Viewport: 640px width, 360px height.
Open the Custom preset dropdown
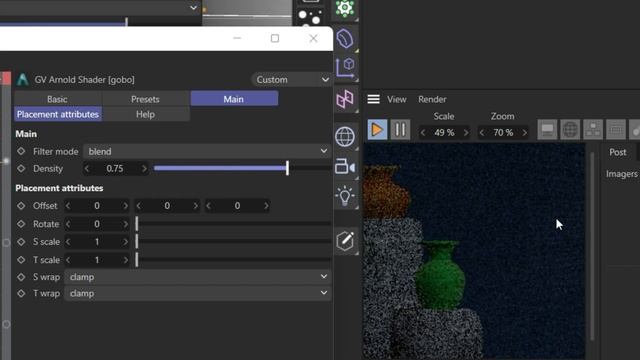click(x=291, y=80)
